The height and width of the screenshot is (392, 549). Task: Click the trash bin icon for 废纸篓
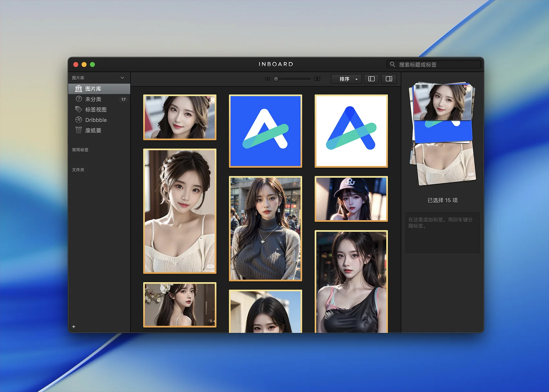[x=78, y=130]
